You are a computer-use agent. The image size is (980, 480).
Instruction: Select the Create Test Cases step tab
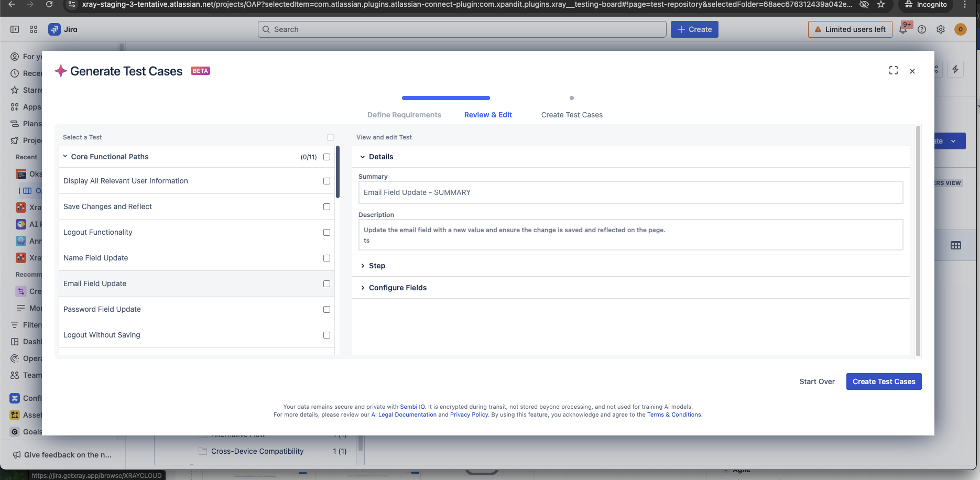coord(572,115)
